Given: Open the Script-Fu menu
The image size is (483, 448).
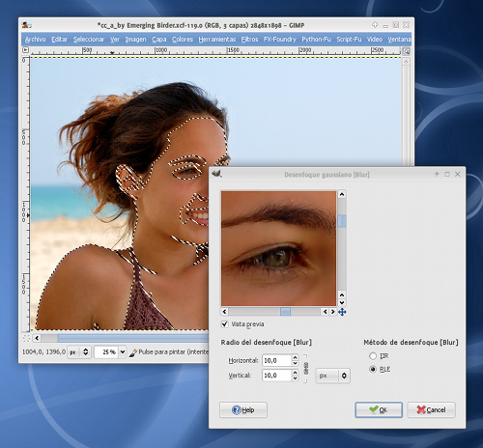Looking at the screenshot, I should [349, 40].
